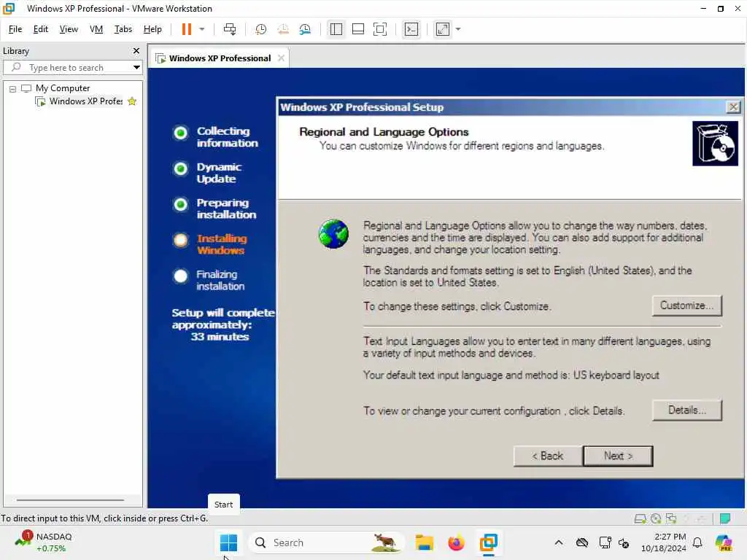This screenshot has height=560, width=747.
Task: Click the hard disk status bar icon
Action: coord(640,518)
